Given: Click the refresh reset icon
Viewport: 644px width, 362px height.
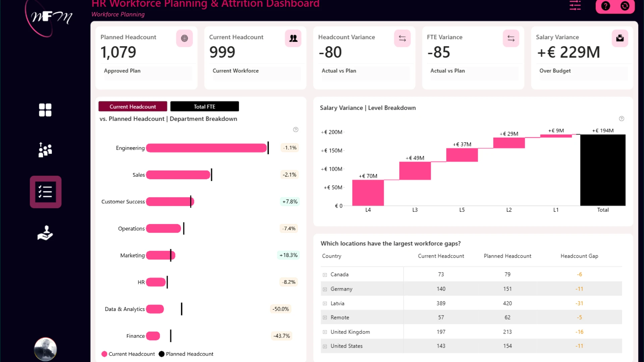Looking at the screenshot, I should pos(625,6).
